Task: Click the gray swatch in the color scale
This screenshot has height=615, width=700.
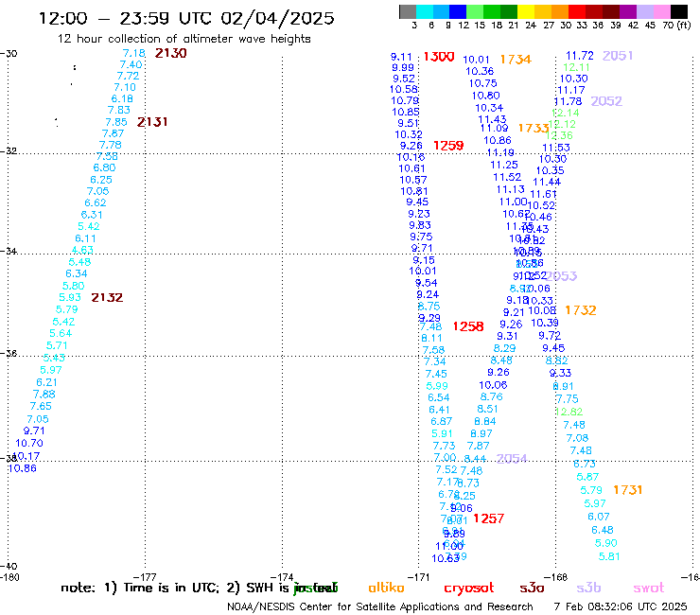Action: [x=408, y=11]
